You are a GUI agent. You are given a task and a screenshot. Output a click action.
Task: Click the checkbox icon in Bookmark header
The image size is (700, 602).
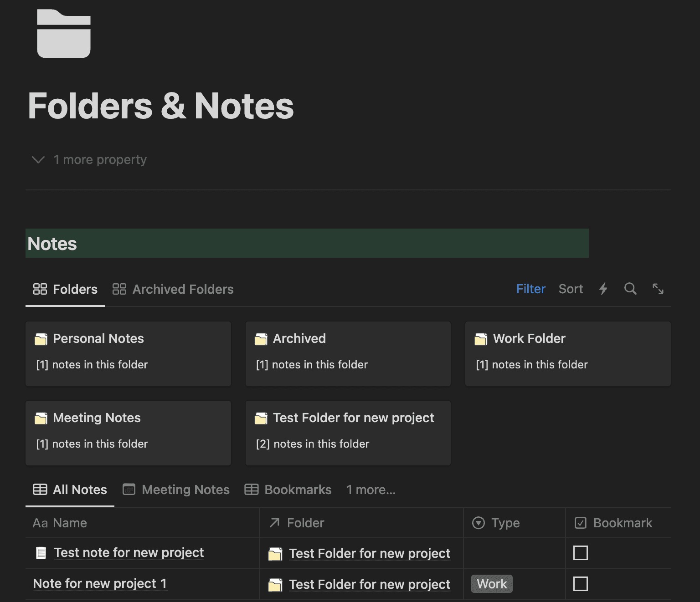(581, 523)
